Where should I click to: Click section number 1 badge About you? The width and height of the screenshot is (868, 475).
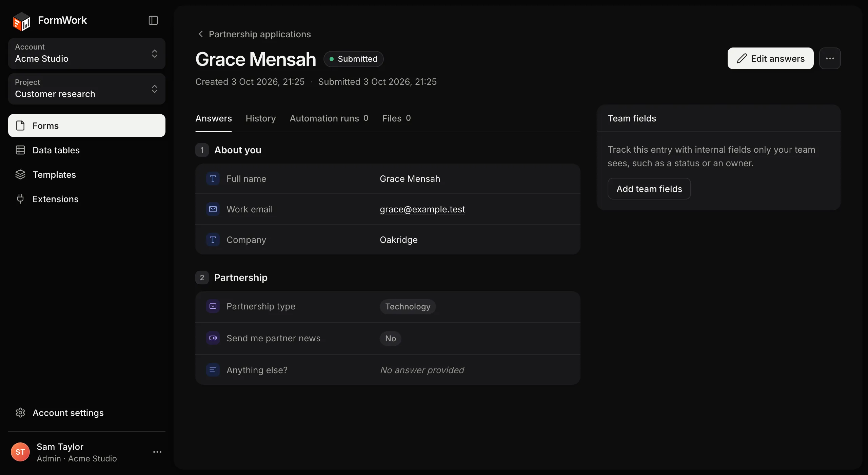[202, 150]
